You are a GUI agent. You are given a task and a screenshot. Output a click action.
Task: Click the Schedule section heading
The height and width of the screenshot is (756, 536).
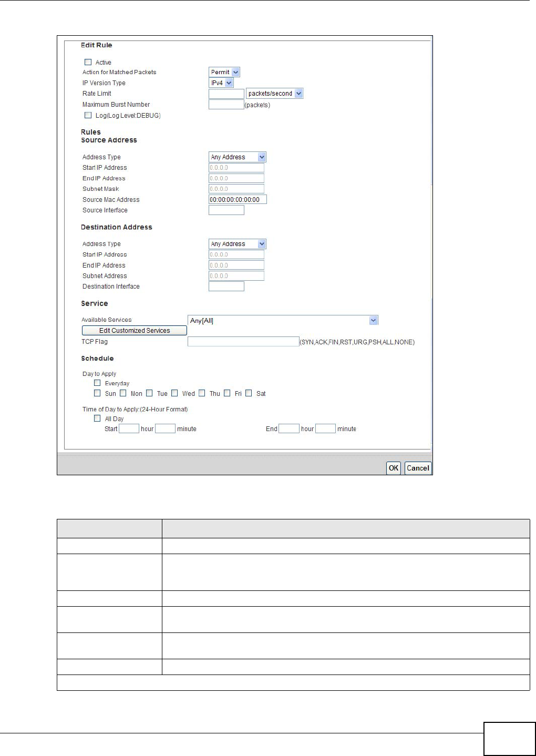point(97,359)
